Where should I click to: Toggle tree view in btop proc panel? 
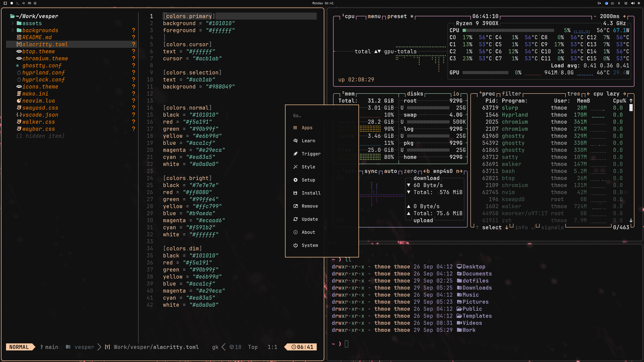tap(574, 94)
